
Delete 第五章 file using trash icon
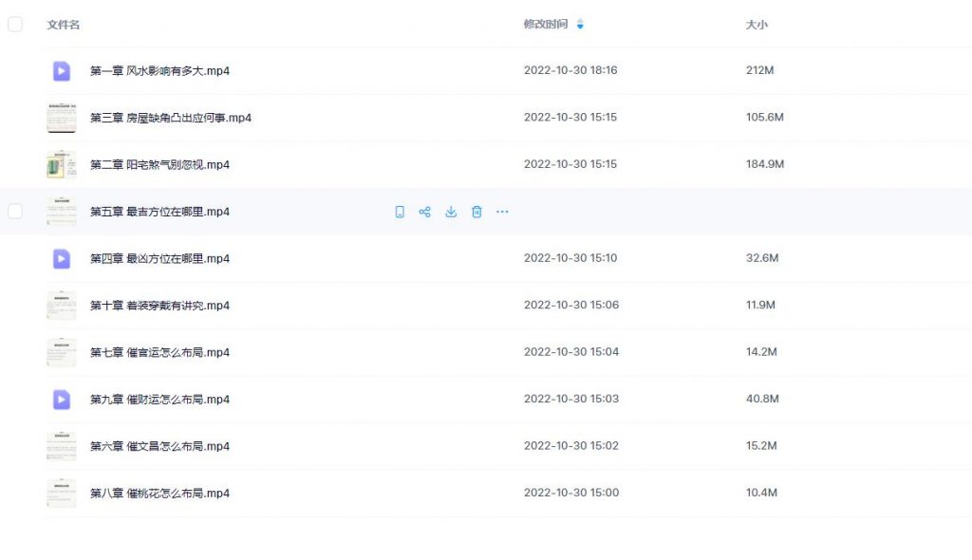[x=477, y=212]
